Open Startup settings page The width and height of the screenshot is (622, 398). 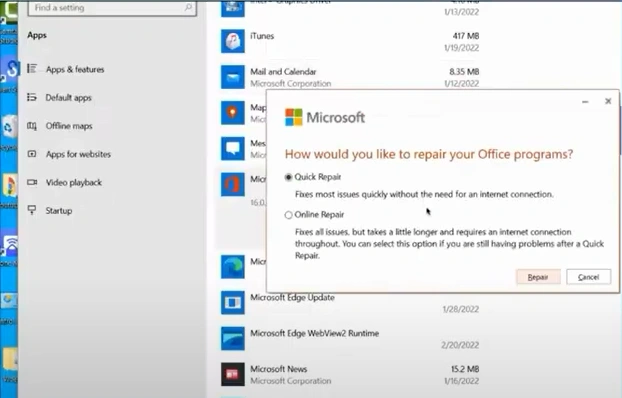59,211
